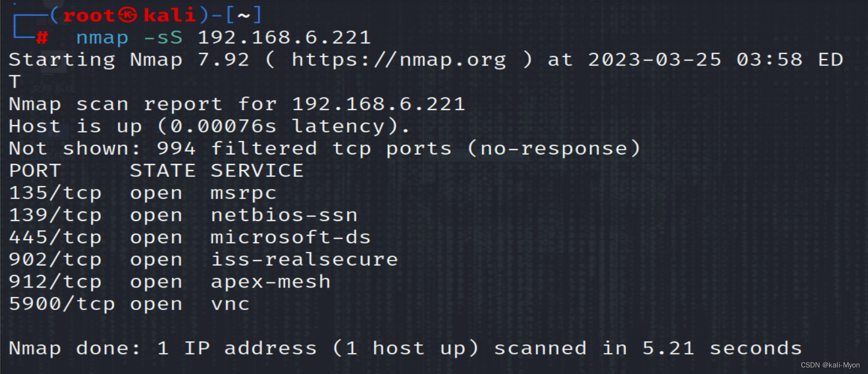Click the vnc service name
Image resolution: width=868 pixels, height=374 pixels.
[230, 304]
